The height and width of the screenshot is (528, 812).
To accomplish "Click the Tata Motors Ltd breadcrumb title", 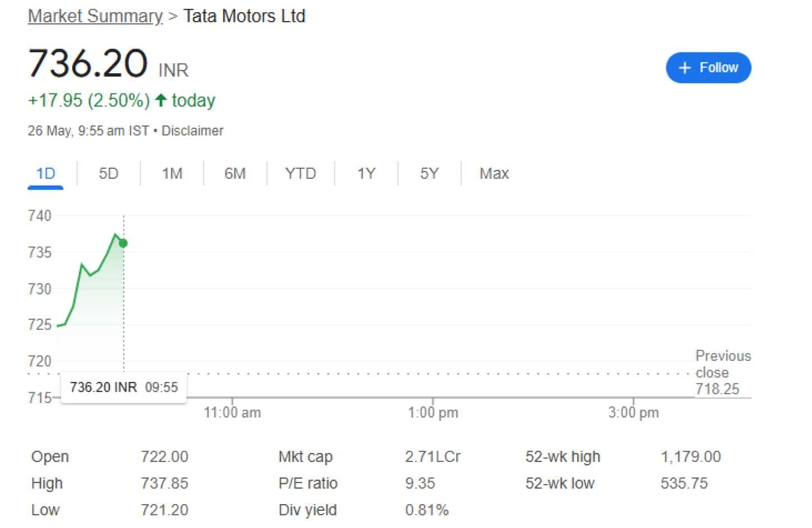I will [x=244, y=16].
